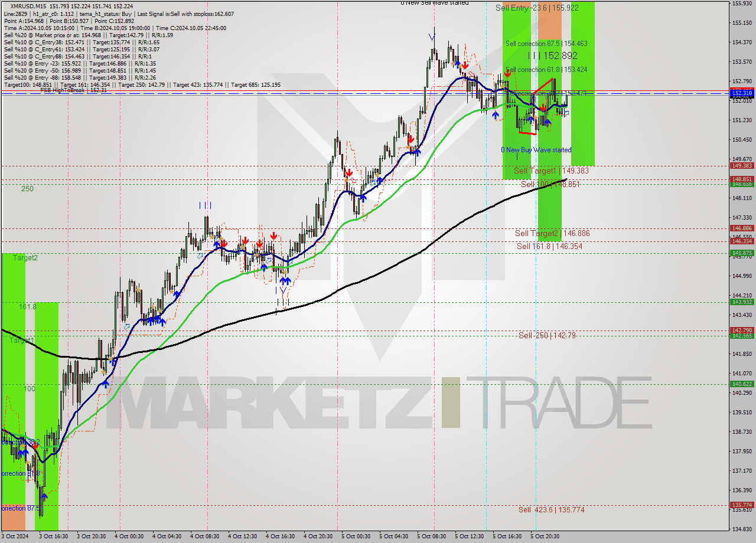
Task: Click the '161.8' level label at left
Action: 28,307
